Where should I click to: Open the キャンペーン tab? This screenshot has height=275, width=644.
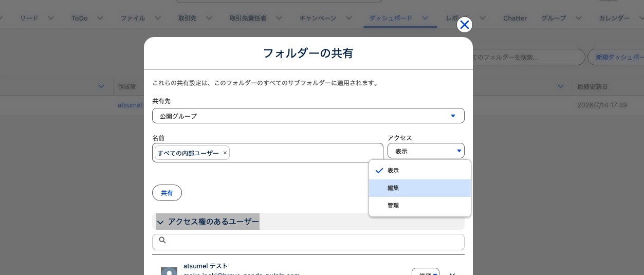(x=318, y=18)
